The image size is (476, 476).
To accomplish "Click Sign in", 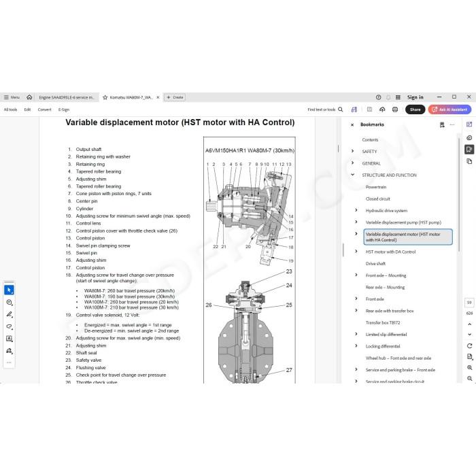I will 415,97.
